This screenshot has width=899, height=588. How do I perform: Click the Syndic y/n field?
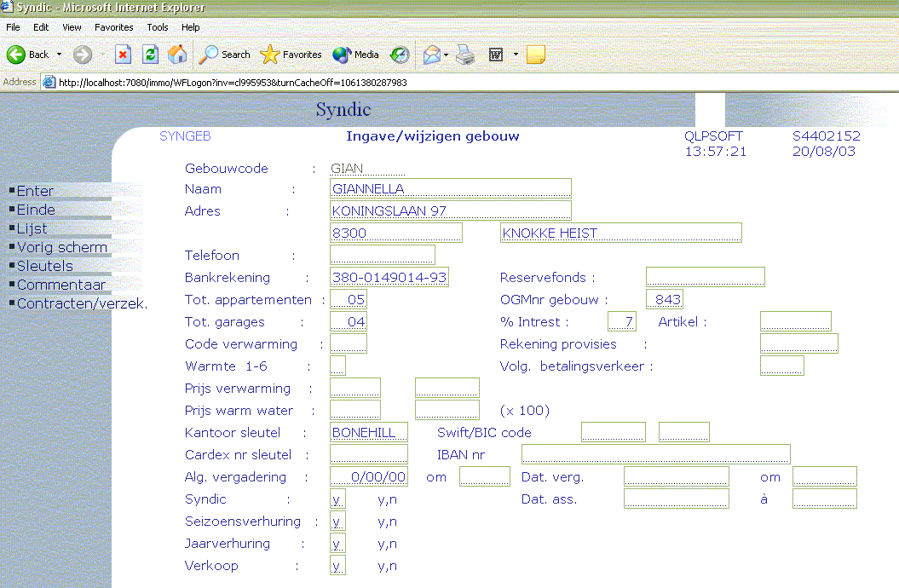pos(337,499)
